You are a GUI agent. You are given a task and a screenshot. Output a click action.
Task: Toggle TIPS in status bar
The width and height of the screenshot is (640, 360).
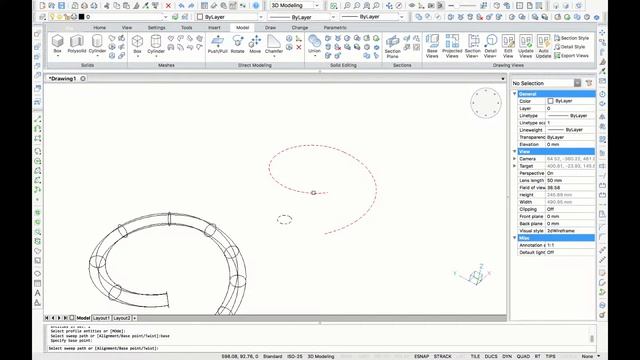[x=551, y=356]
